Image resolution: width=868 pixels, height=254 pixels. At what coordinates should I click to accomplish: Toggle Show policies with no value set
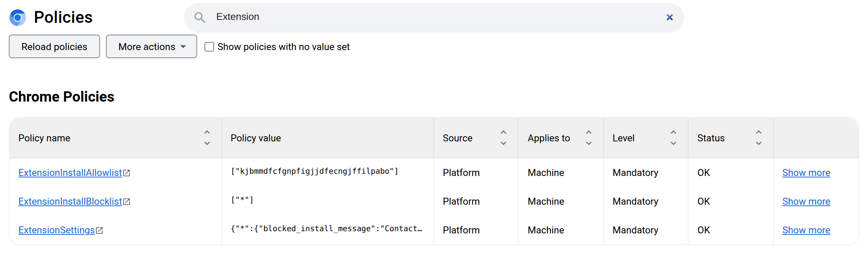(209, 47)
